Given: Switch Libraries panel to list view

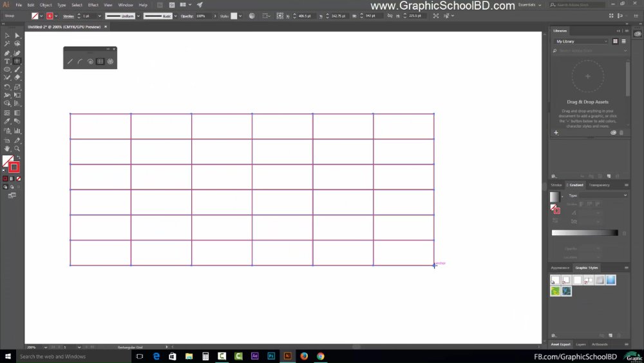Looking at the screenshot, I should click(623, 41).
